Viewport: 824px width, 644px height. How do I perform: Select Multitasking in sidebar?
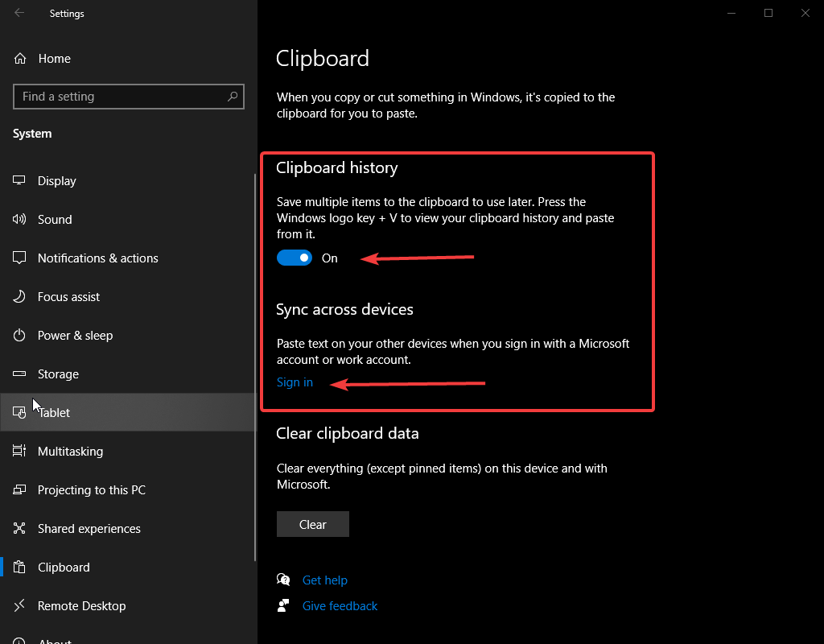pos(128,451)
